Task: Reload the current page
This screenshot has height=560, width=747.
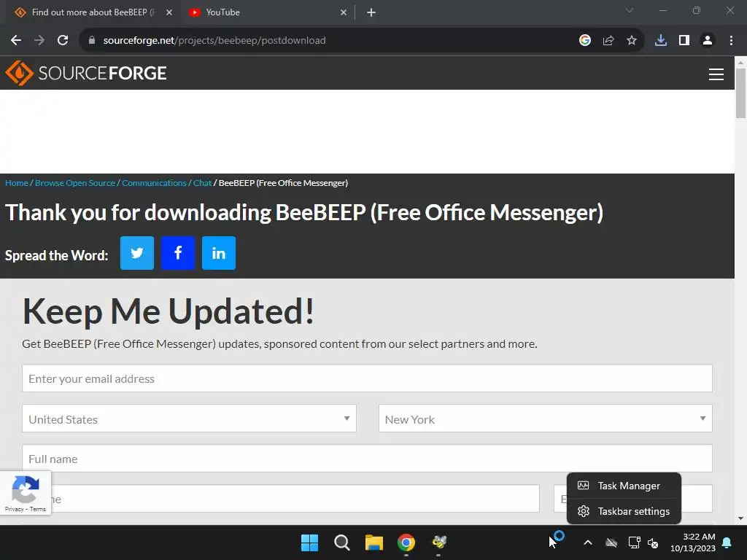Action: click(63, 41)
